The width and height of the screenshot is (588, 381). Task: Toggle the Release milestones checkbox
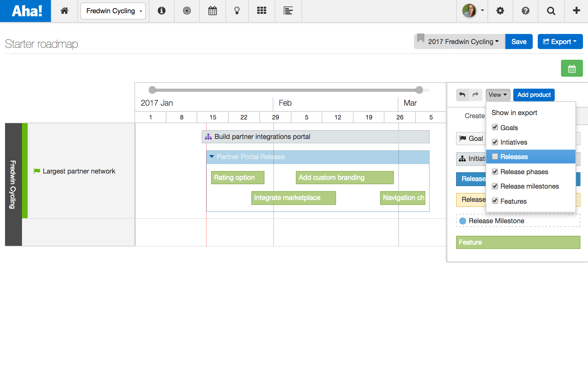point(495,186)
